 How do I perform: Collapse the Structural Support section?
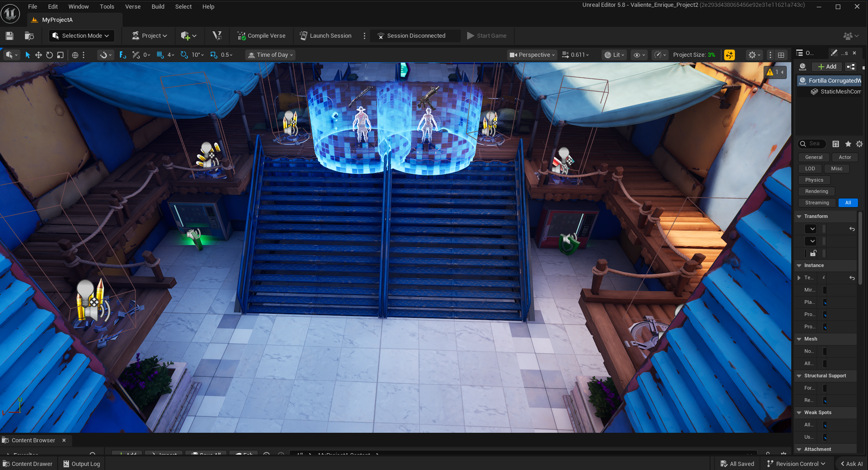click(799, 376)
